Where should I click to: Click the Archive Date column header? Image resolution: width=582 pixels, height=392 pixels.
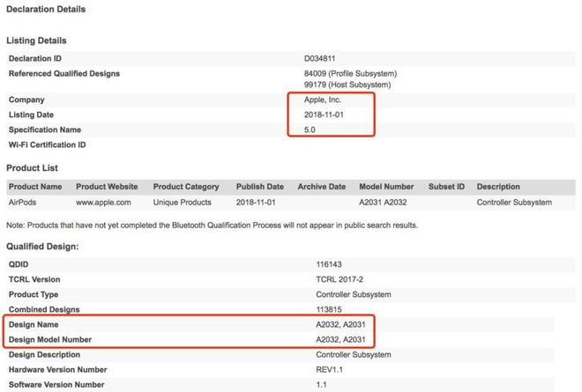[322, 187]
